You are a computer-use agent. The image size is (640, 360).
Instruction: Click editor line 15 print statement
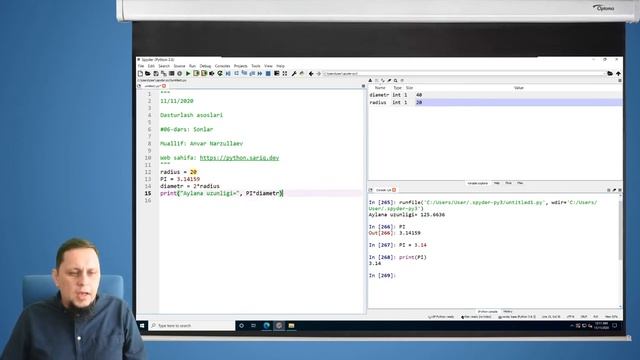coord(221,193)
